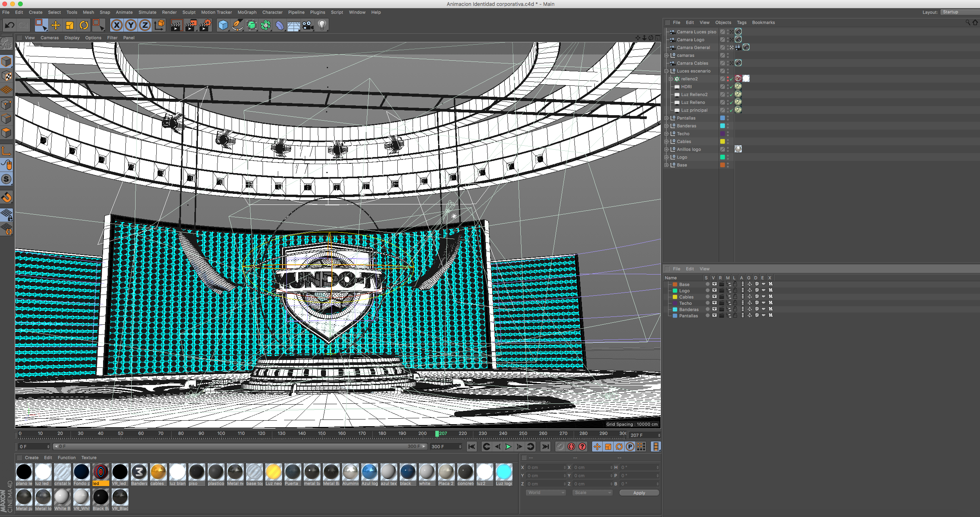Enable the Axis mode tool

[x=7, y=150]
